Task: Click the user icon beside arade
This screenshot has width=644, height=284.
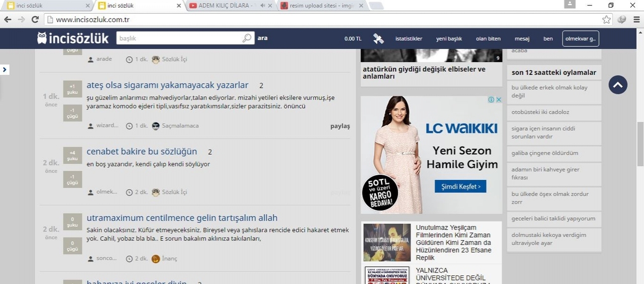Action: 91,59
